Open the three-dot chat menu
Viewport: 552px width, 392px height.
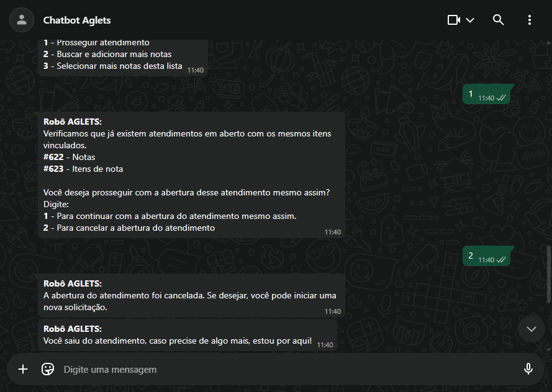click(x=530, y=20)
